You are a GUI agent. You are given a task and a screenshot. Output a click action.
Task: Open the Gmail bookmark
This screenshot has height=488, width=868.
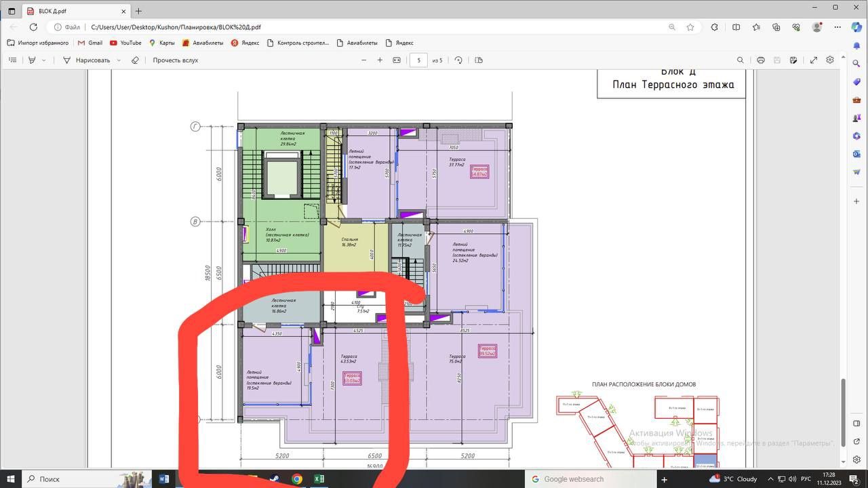90,43
